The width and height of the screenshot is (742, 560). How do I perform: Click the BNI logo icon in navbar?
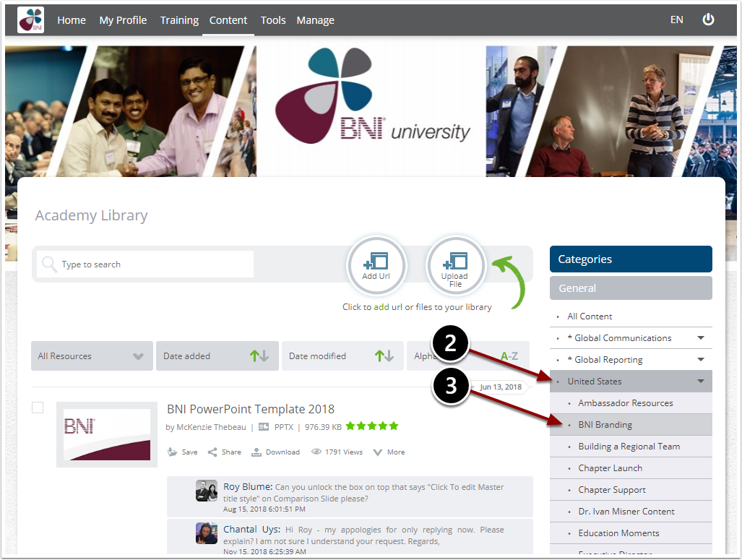[31, 20]
